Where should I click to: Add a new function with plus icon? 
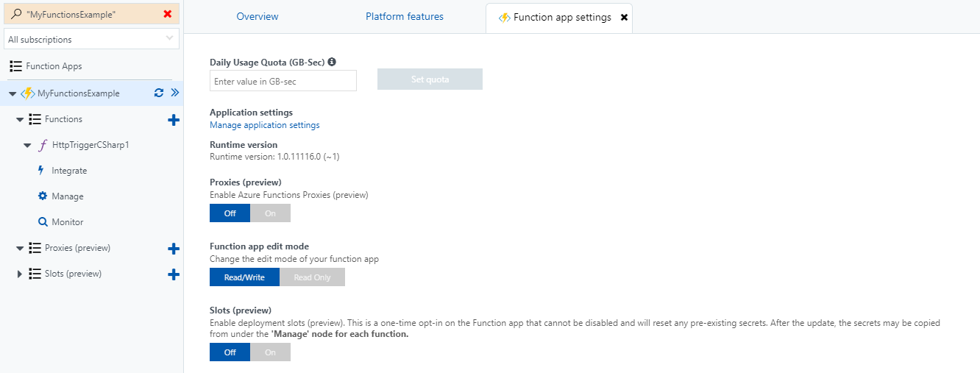(x=174, y=120)
